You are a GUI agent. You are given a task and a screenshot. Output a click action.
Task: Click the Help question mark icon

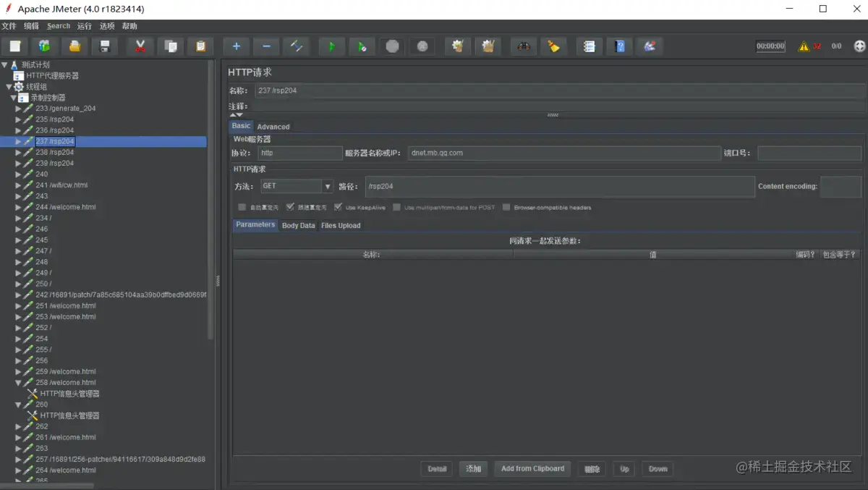pos(619,46)
